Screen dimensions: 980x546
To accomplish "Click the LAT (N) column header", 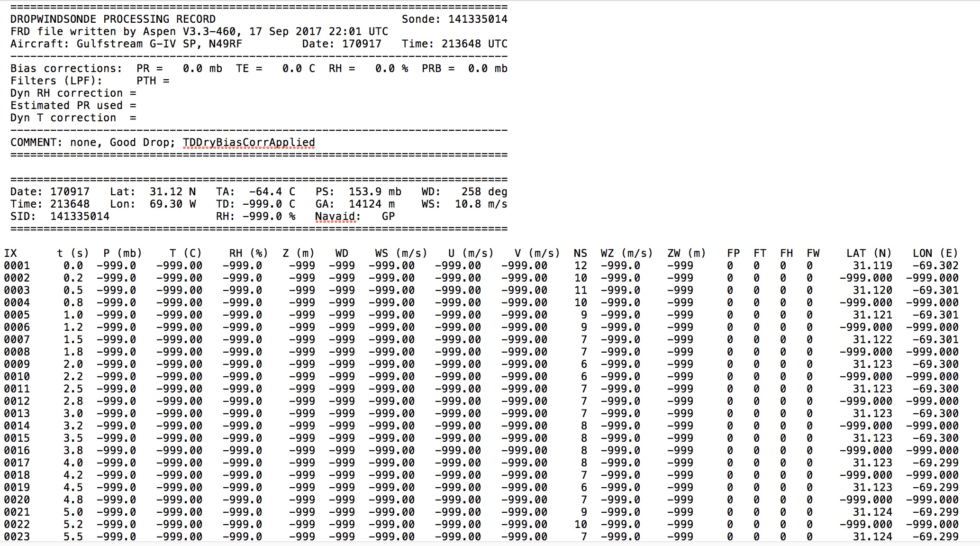I will (x=869, y=254).
